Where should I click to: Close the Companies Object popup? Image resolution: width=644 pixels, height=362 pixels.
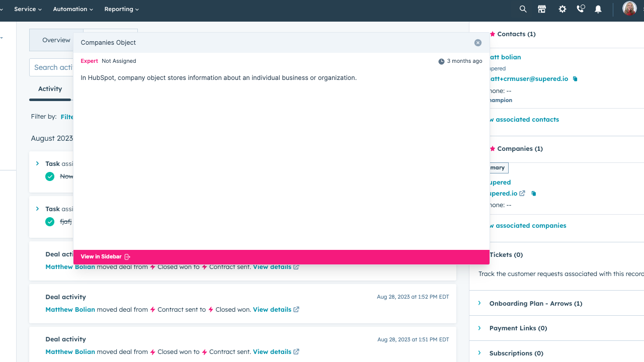click(478, 43)
